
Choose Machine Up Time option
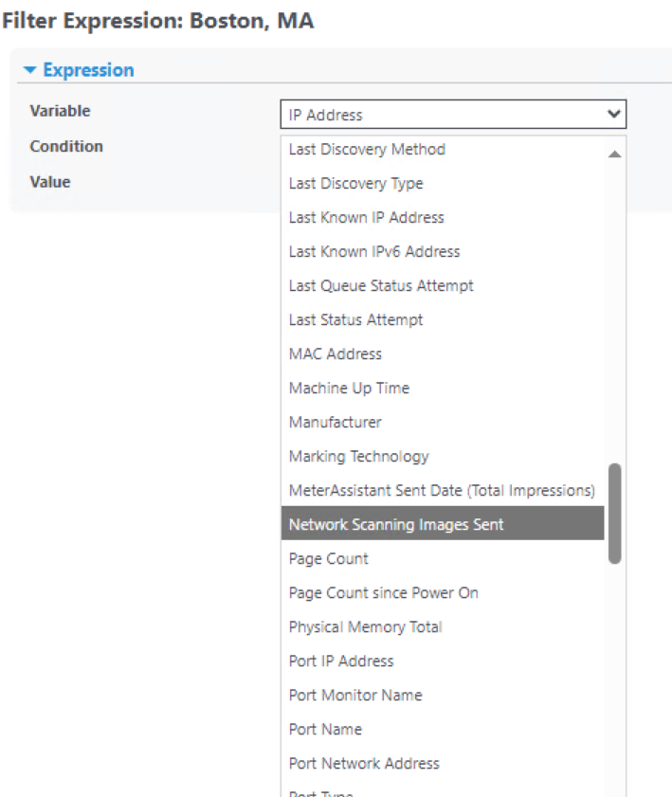tap(349, 389)
